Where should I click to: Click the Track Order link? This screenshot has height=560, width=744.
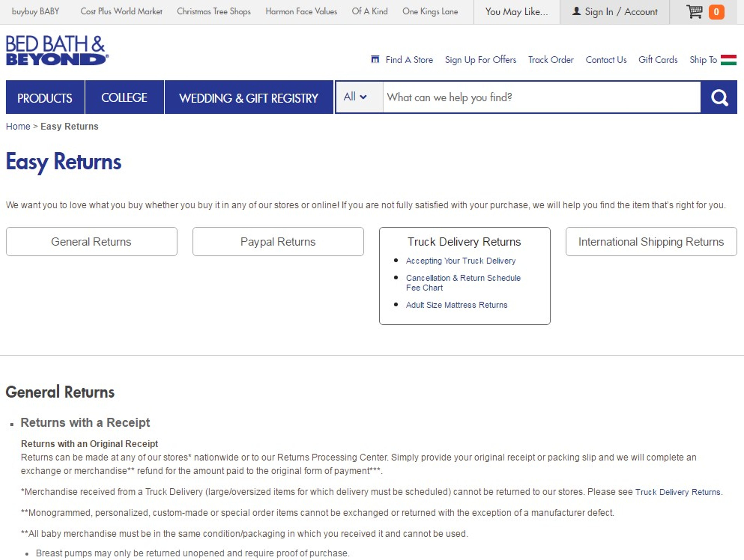point(551,60)
